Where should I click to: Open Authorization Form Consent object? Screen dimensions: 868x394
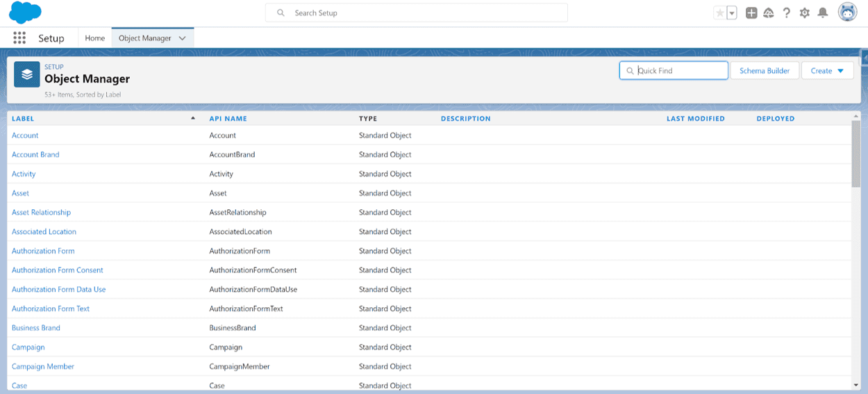[58, 270]
